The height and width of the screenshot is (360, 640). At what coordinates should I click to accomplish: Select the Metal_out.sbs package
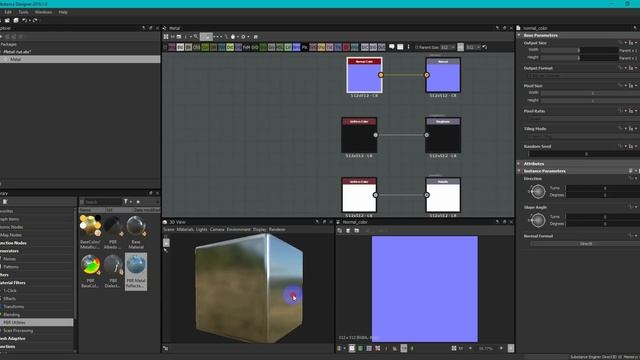point(16,52)
